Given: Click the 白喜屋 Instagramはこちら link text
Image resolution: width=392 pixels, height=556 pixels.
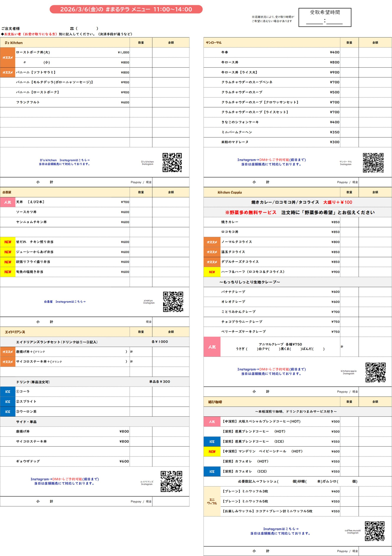Looking at the screenshot, I should pyautogui.click(x=65, y=302).
